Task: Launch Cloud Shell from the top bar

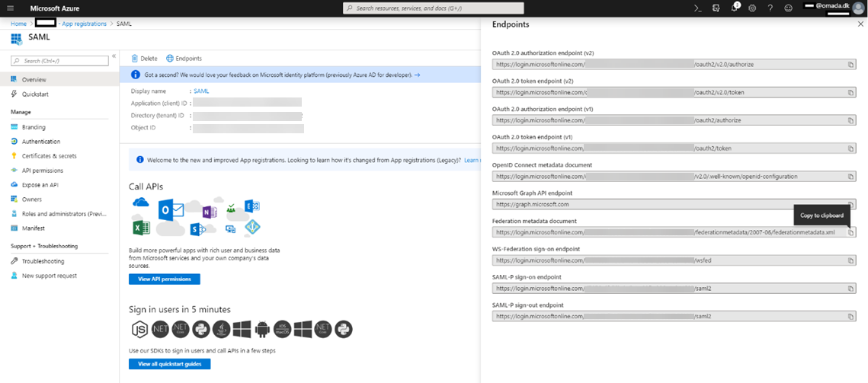Action: click(x=698, y=8)
